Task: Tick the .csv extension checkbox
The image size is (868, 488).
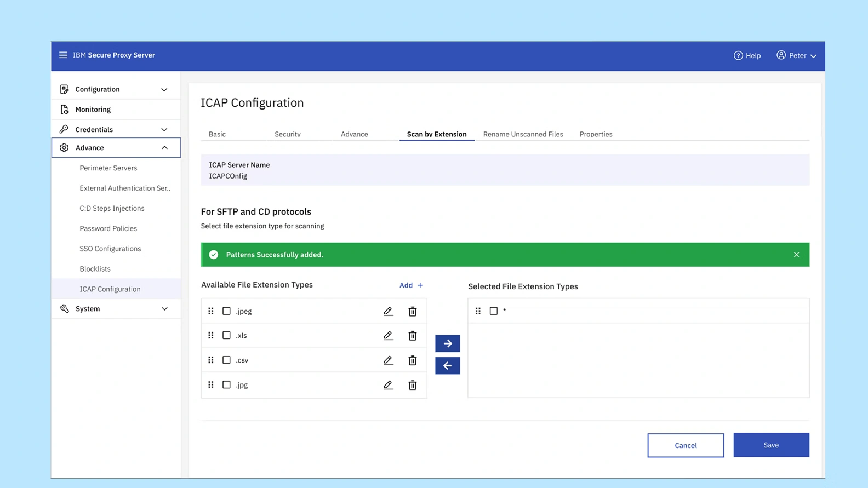Action: click(226, 360)
